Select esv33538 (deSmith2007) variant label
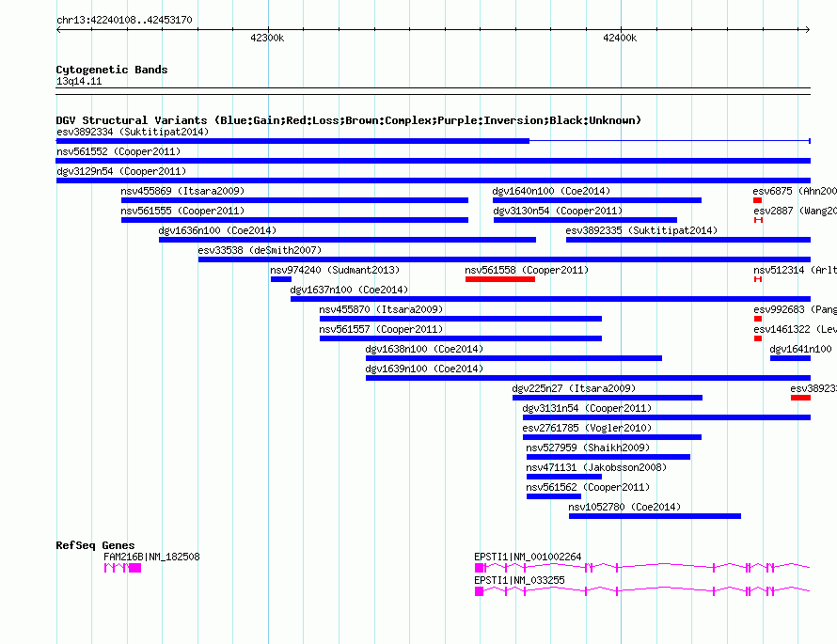Viewport: 837px width, 644px height. pyautogui.click(x=260, y=250)
